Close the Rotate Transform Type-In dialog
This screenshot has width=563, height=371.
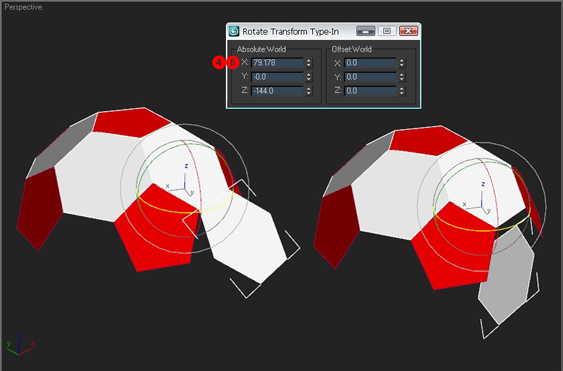[x=408, y=31]
